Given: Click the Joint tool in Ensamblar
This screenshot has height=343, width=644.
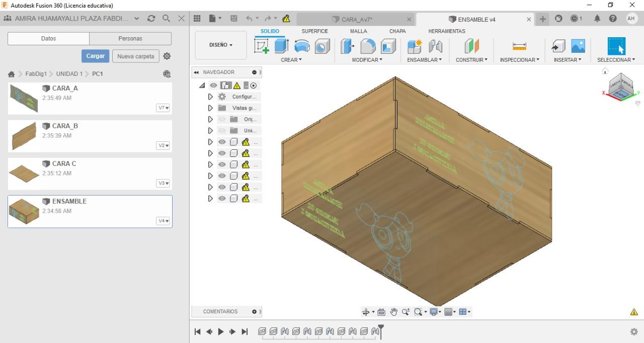Looking at the screenshot, I should (435, 46).
